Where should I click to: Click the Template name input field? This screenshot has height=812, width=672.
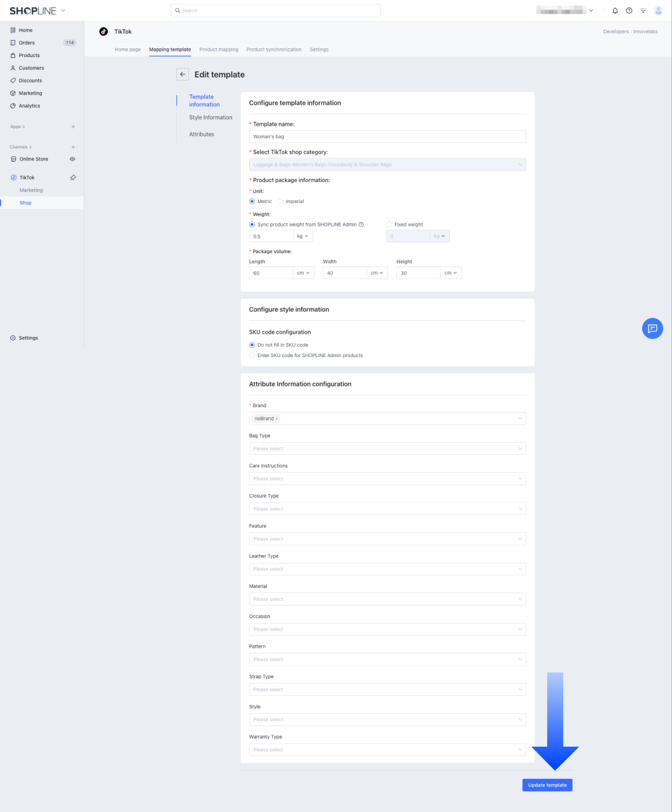click(387, 136)
